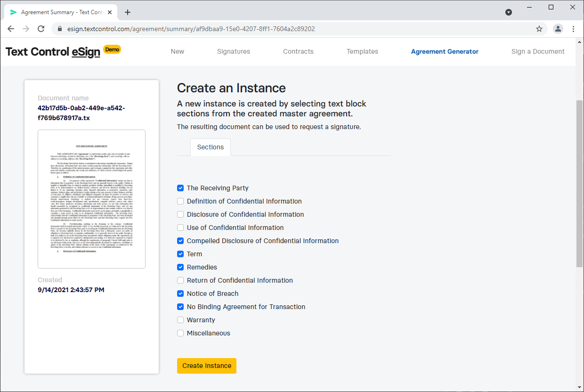Enable the Warranty section
This screenshot has height=392, width=584.
(x=180, y=320)
